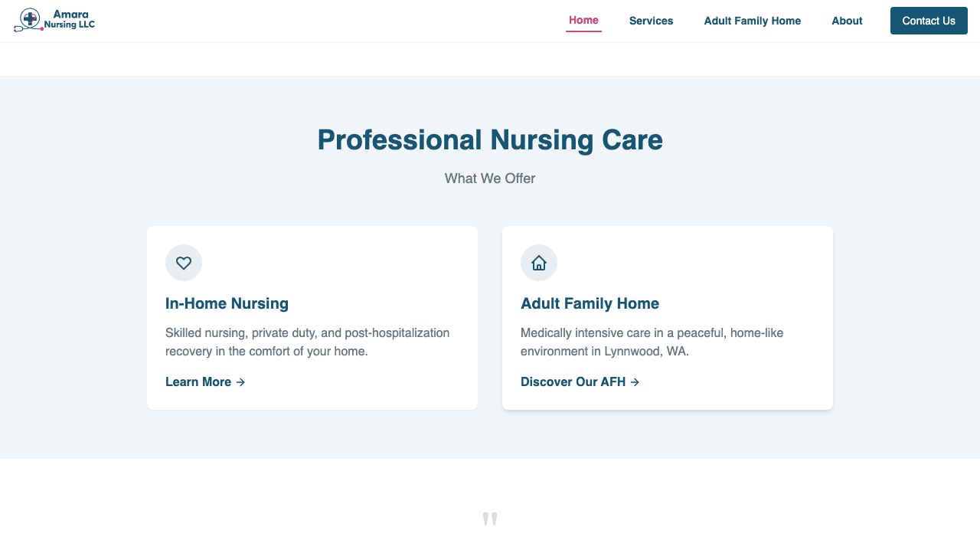The height and width of the screenshot is (550, 980).
Task: Open the About page
Action: tap(847, 21)
